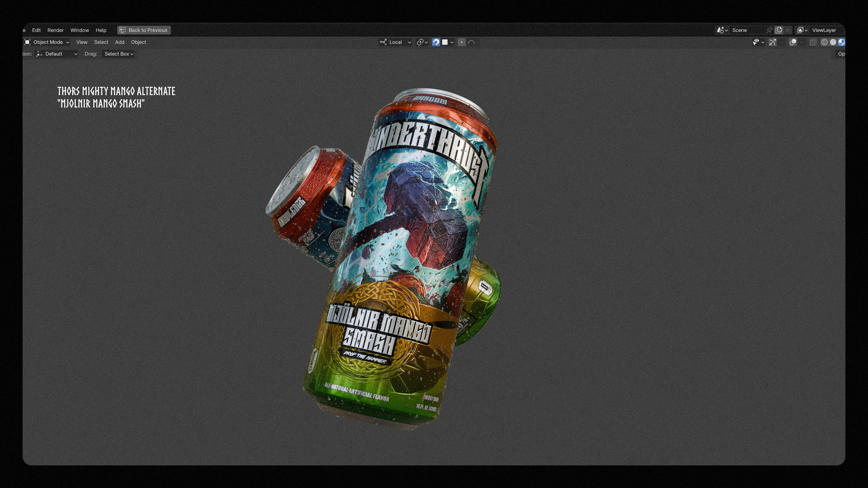This screenshot has height=488, width=868.
Task: Open the Render menu
Action: pyautogui.click(x=55, y=30)
